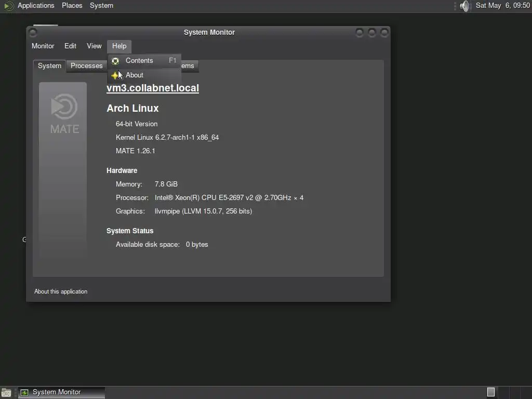Click the About this application status text
The height and width of the screenshot is (399, 532).
[x=61, y=291]
